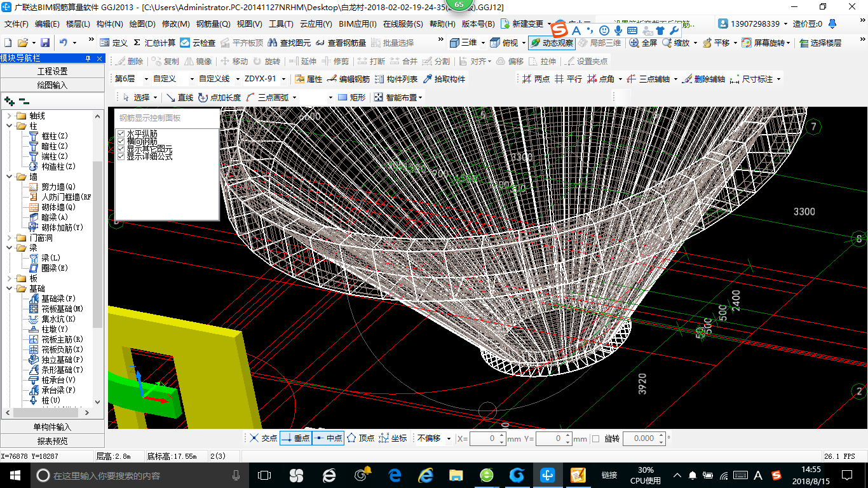Click 两点 two-point auxiliary axis tool
This screenshot has width=868, height=488.
(x=536, y=79)
